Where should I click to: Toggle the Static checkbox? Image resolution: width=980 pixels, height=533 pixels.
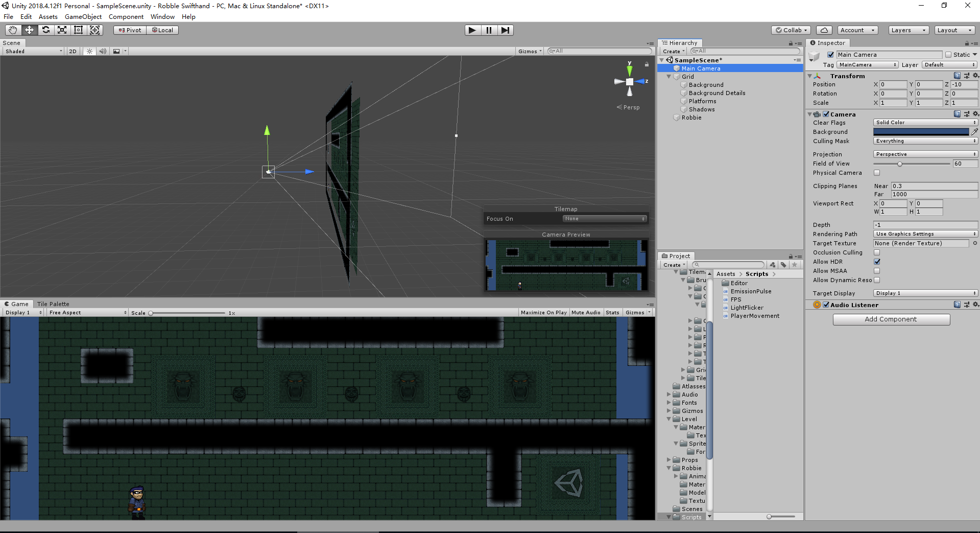pyautogui.click(x=948, y=55)
